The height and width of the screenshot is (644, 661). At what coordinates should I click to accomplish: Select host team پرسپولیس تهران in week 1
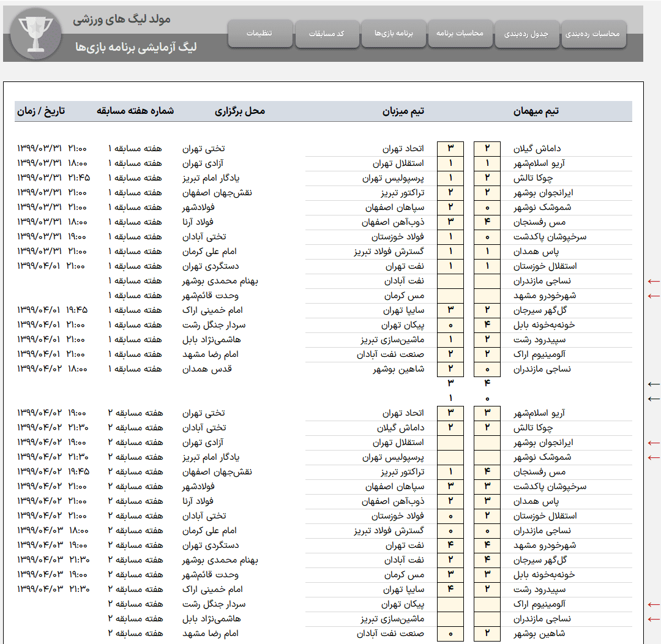[x=394, y=178]
